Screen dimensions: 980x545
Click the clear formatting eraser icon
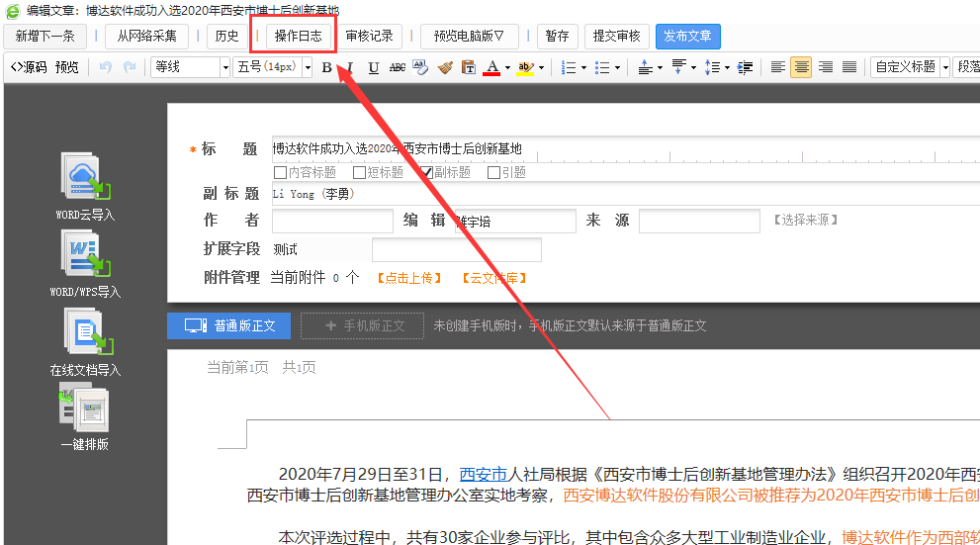[x=420, y=67]
